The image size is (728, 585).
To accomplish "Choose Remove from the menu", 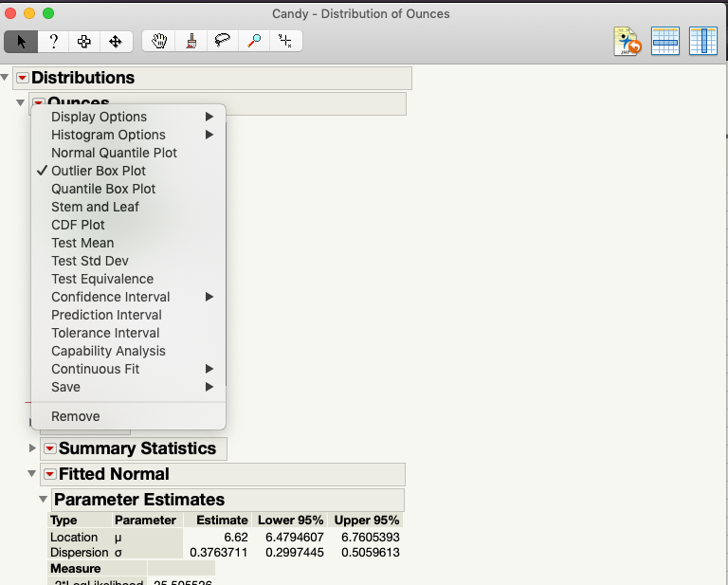I will (128, 416).
